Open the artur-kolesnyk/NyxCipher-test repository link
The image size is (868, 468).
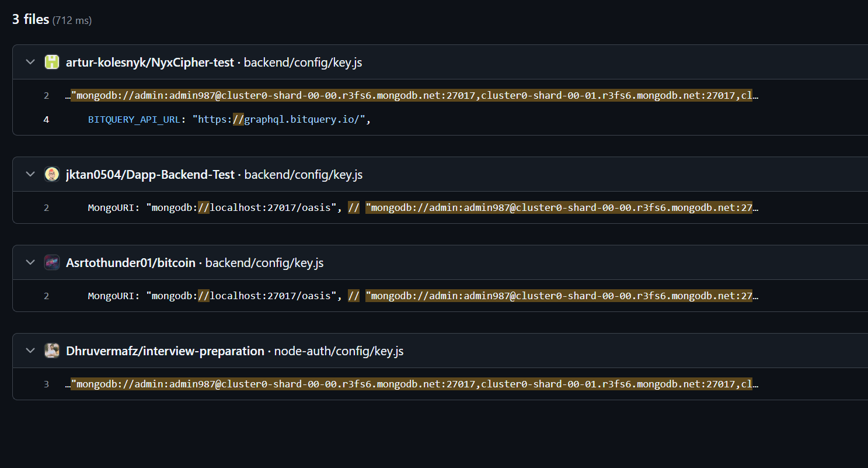(150, 62)
